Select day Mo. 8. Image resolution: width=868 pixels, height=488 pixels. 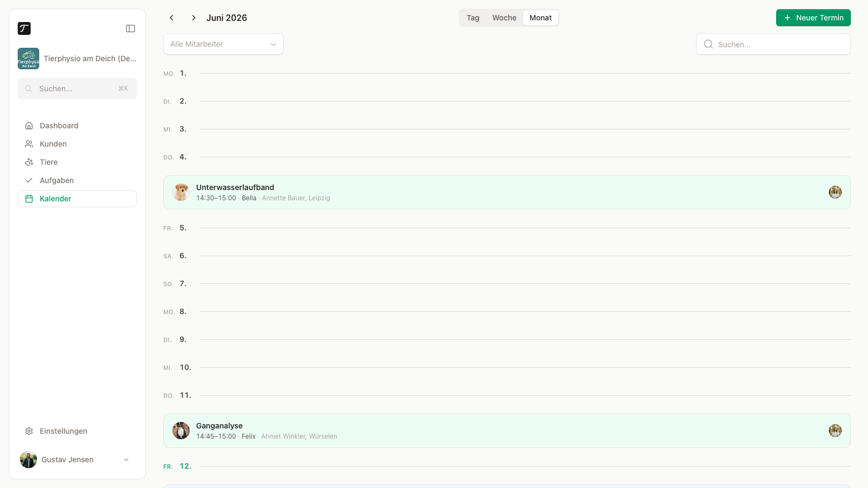click(x=175, y=311)
